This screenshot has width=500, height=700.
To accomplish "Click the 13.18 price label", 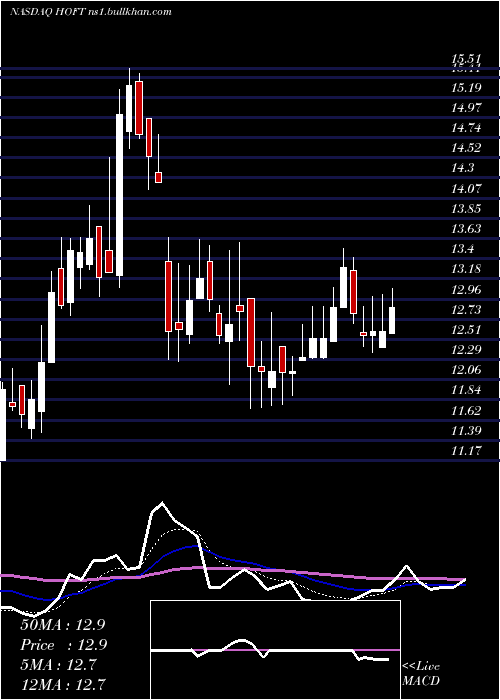I will pyautogui.click(x=466, y=269).
